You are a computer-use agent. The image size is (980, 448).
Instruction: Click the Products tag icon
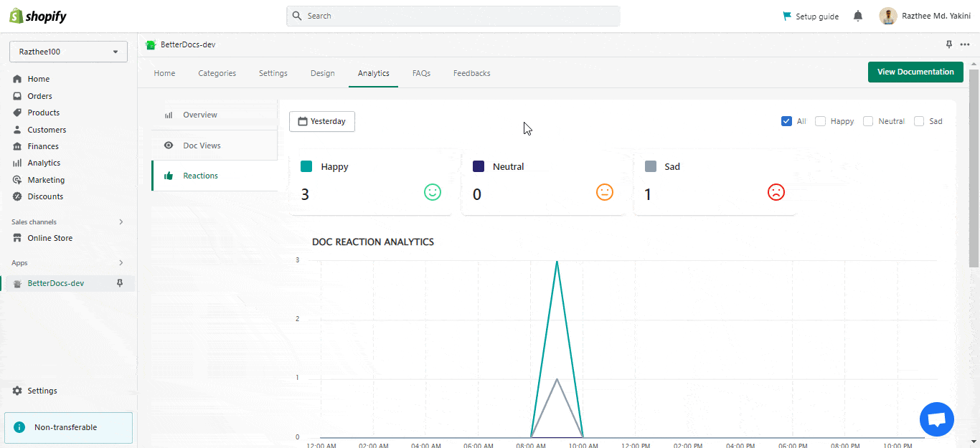[17, 113]
